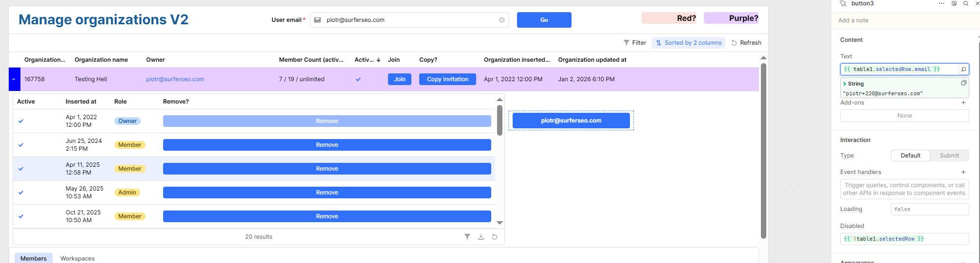The width and height of the screenshot is (980, 263).
Task: Clear the User email field
Action: [502, 20]
